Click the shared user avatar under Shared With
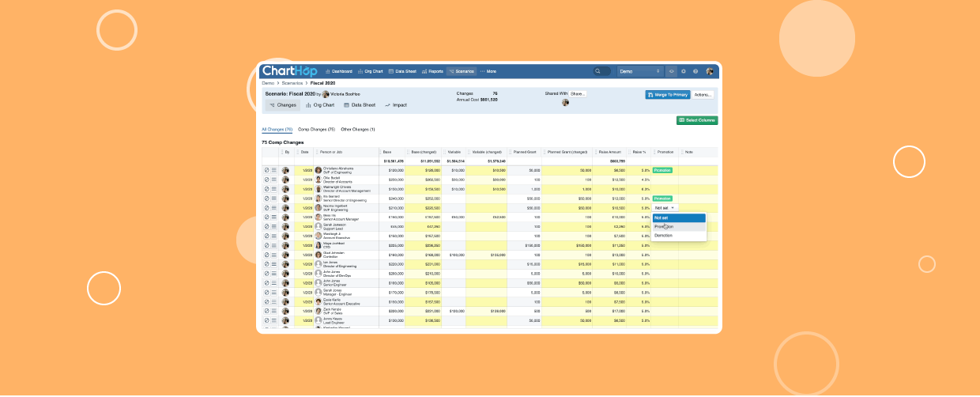This screenshot has width=980, height=397. (565, 103)
